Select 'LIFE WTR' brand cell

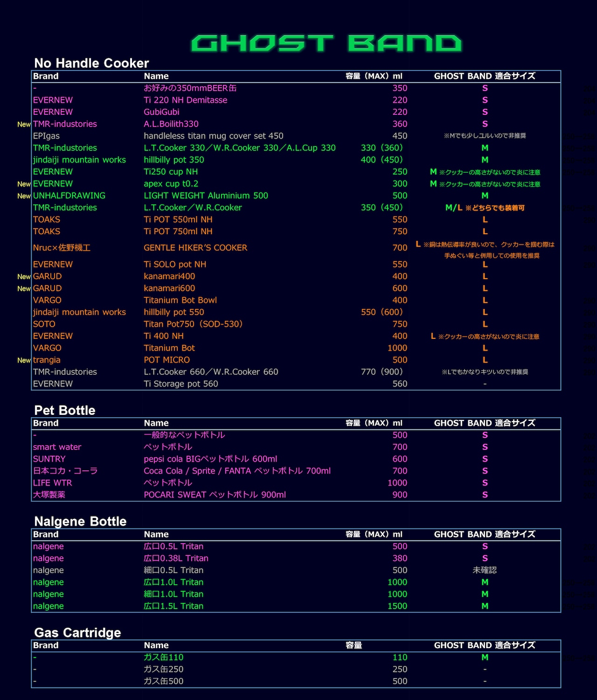pyautogui.click(x=52, y=483)
